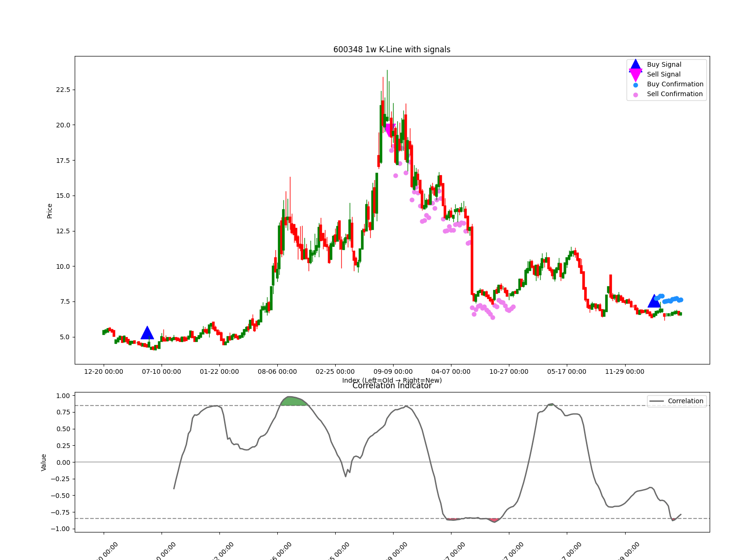Click the "Sell Signal" legend label

[663, 75]
